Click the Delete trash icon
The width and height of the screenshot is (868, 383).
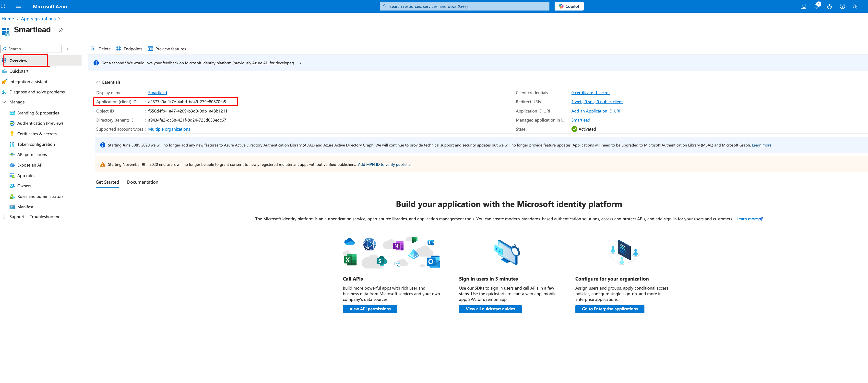(x=94, y=49)
